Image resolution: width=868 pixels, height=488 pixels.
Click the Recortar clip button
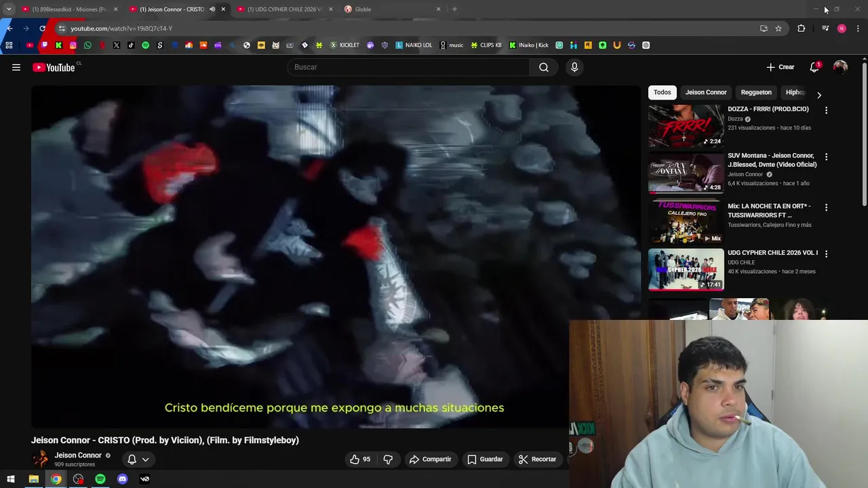537,459
